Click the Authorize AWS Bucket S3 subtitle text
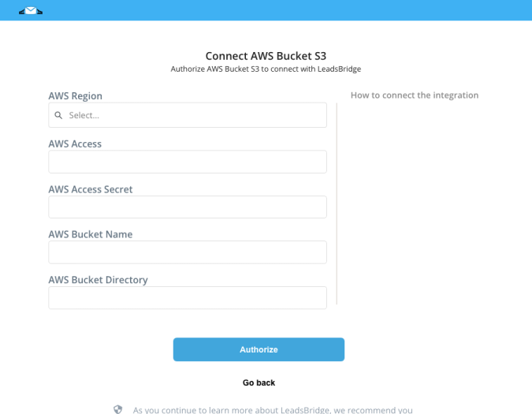532x414 pixels. point(266,69)
